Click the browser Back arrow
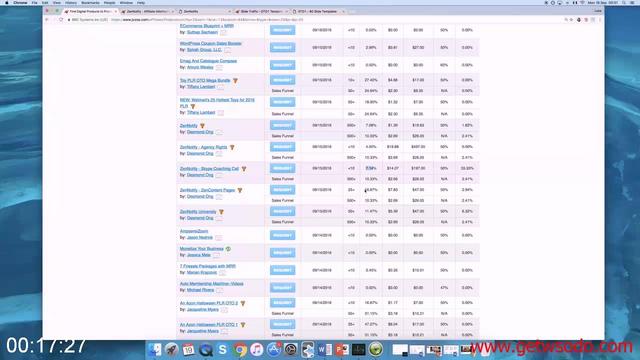The height and width of the screenshot is (360, 640). point(47,20)
